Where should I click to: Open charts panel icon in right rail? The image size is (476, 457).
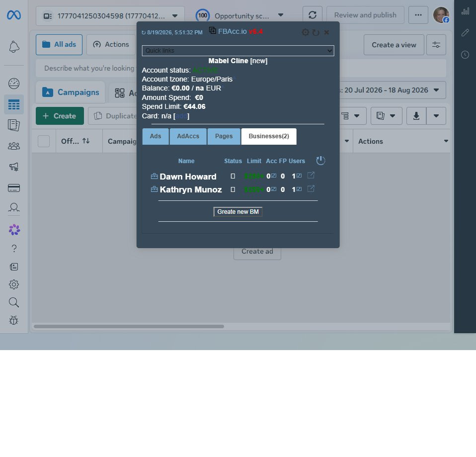point(465,11)
